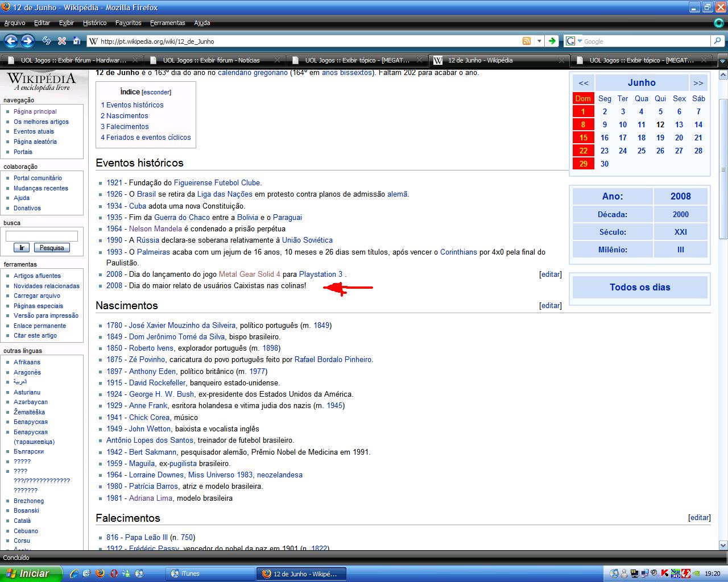Switch language to Català
The width and height of the screenshot is (728, 582).
(22, 521)
